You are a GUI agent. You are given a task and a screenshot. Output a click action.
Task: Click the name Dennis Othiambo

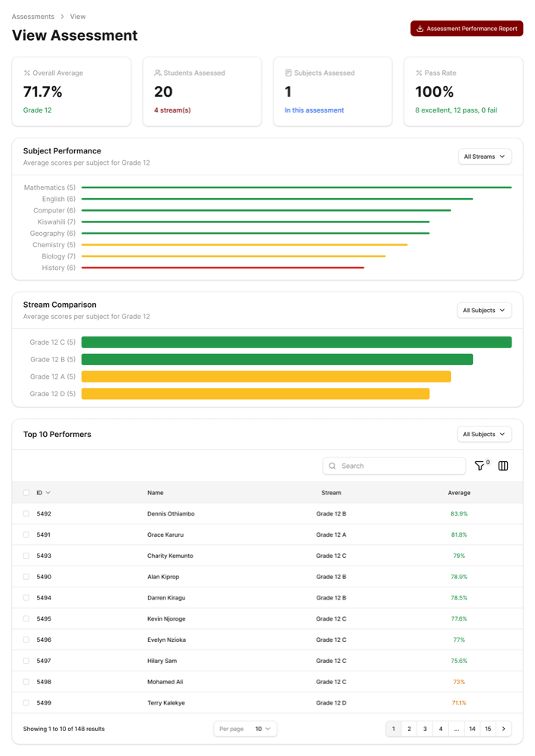171,513
